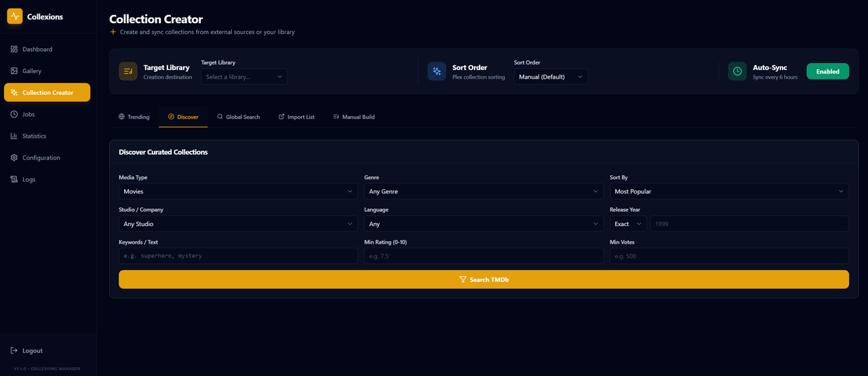The image size is (868, 376).
Task: Click the version text V1.1.0 Collexions Manager
Action: (x=47, y=369)
